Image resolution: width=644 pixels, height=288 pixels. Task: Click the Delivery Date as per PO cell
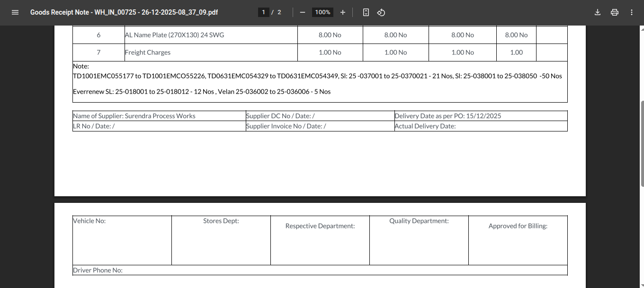click(x=447, y=116)
